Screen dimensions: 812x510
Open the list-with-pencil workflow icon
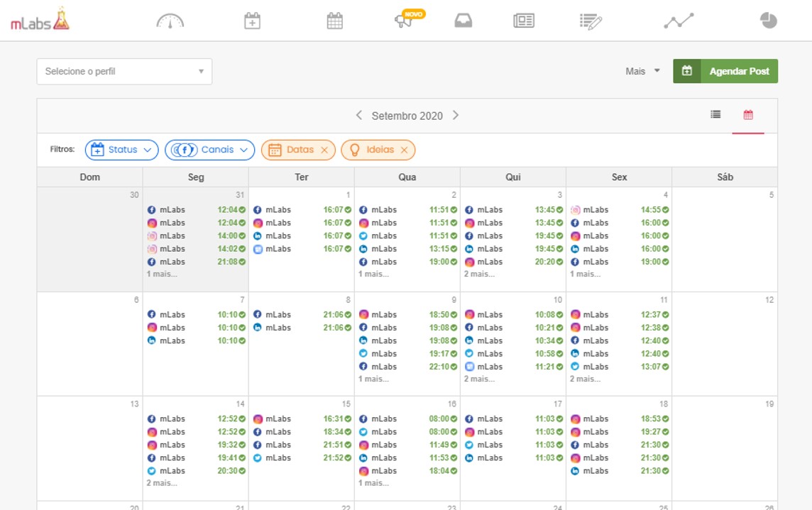pos(591,21)
